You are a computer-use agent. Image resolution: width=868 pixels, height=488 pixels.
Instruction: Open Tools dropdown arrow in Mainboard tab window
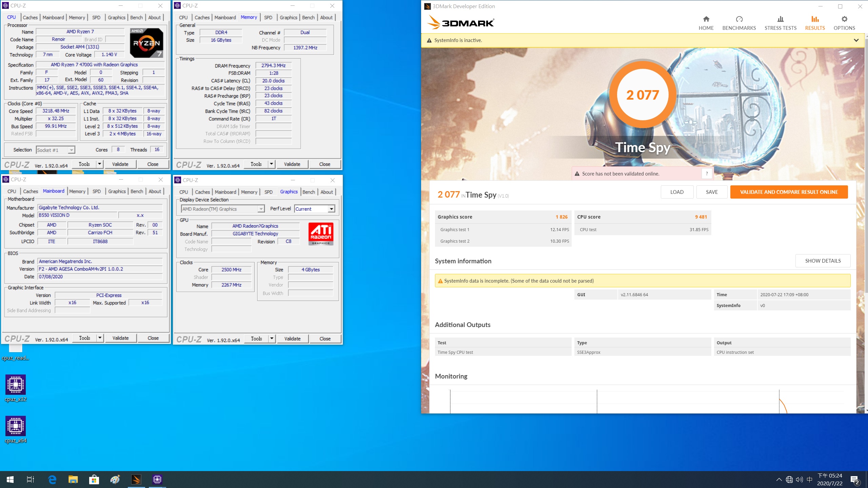point(100,338)
